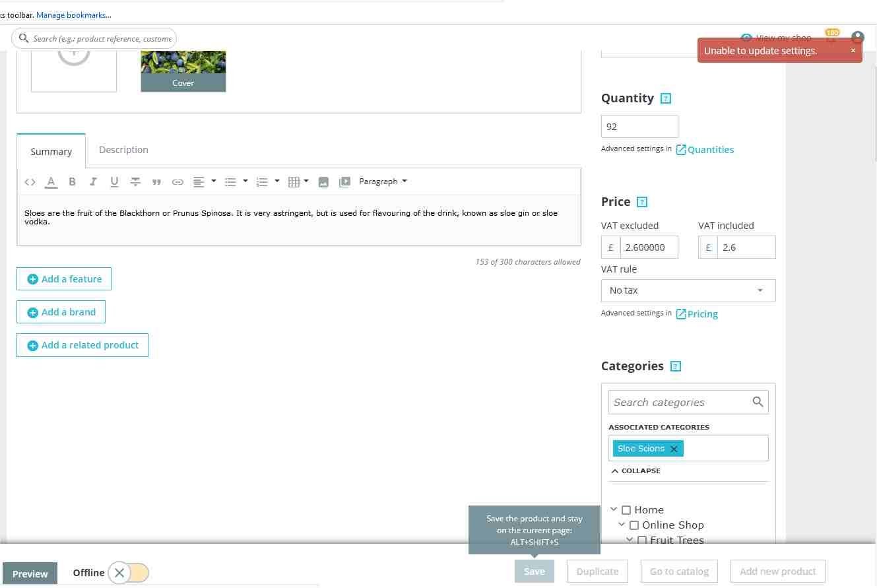Viewport: 877px width, 588px height.
Task: Tick the Online Shop category checkbox
Action: tap(634, 525)
